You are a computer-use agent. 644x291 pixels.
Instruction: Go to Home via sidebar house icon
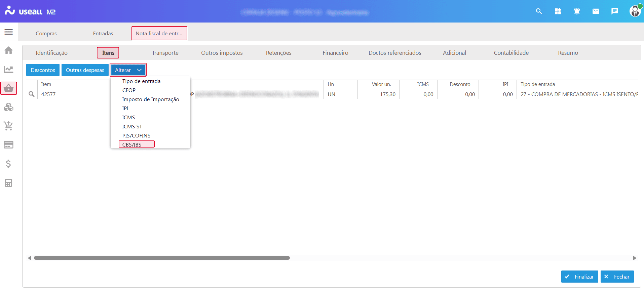[9, 50]
